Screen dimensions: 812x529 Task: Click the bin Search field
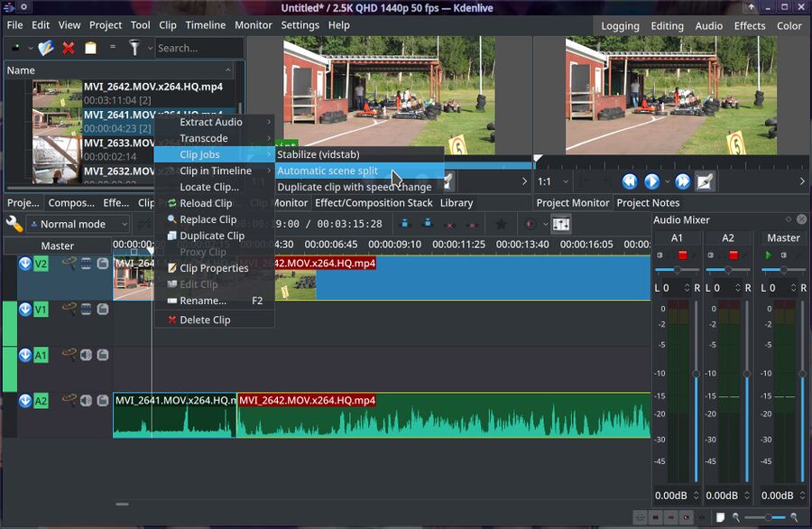(x=199, y=48)
